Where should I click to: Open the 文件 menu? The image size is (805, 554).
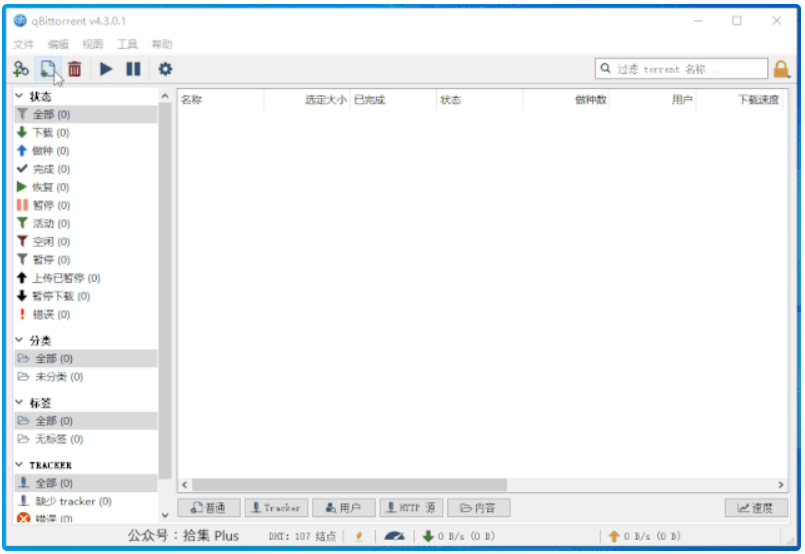(x=23, y=44)
